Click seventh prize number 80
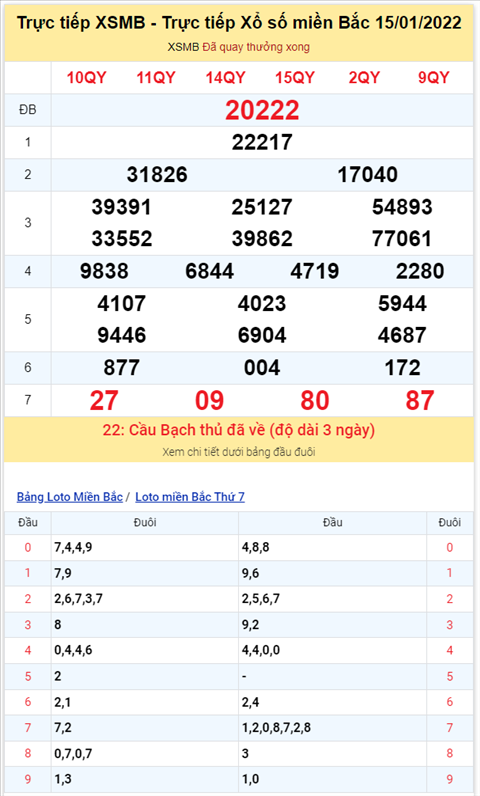 [315, 401]
